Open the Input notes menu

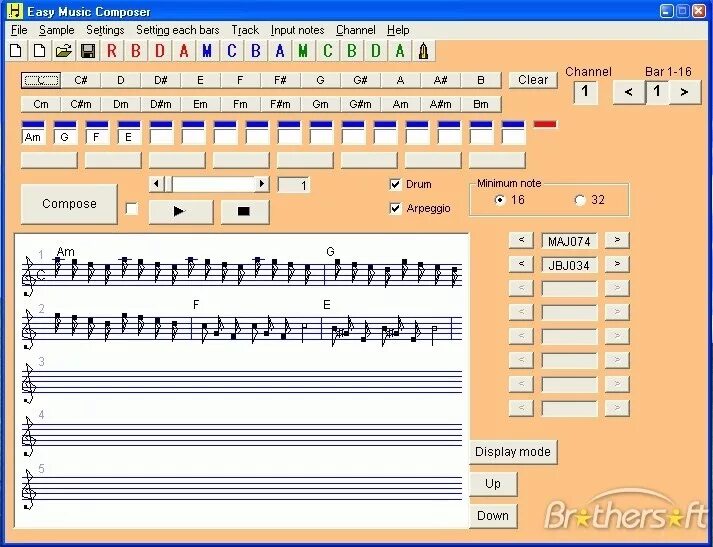coord(297,30)
